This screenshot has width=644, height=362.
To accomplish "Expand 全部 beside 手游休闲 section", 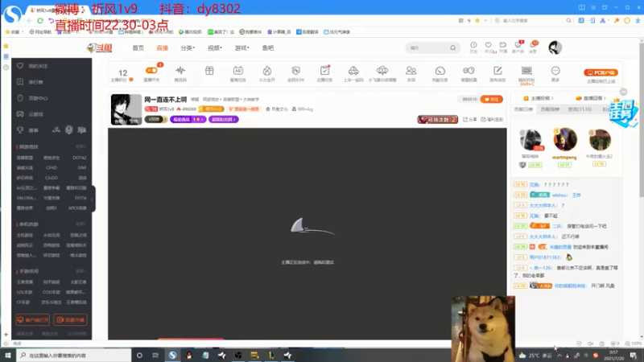I will 80,271.
